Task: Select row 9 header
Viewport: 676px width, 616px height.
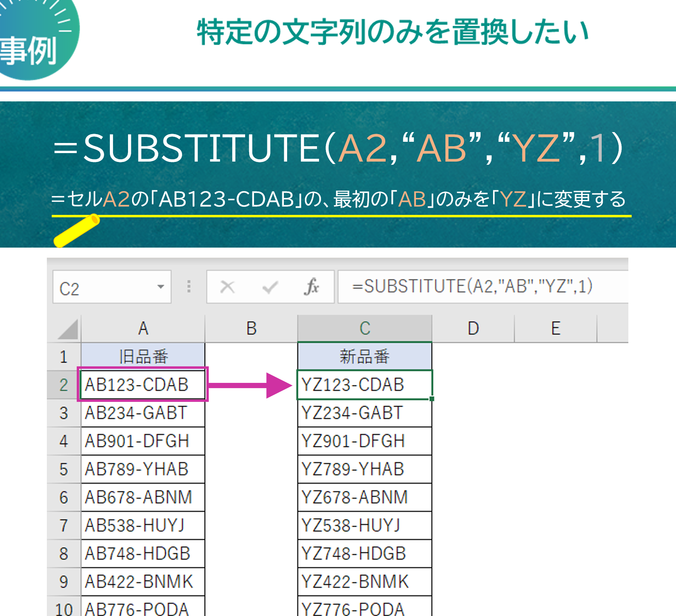Action: tap(64, 582)
